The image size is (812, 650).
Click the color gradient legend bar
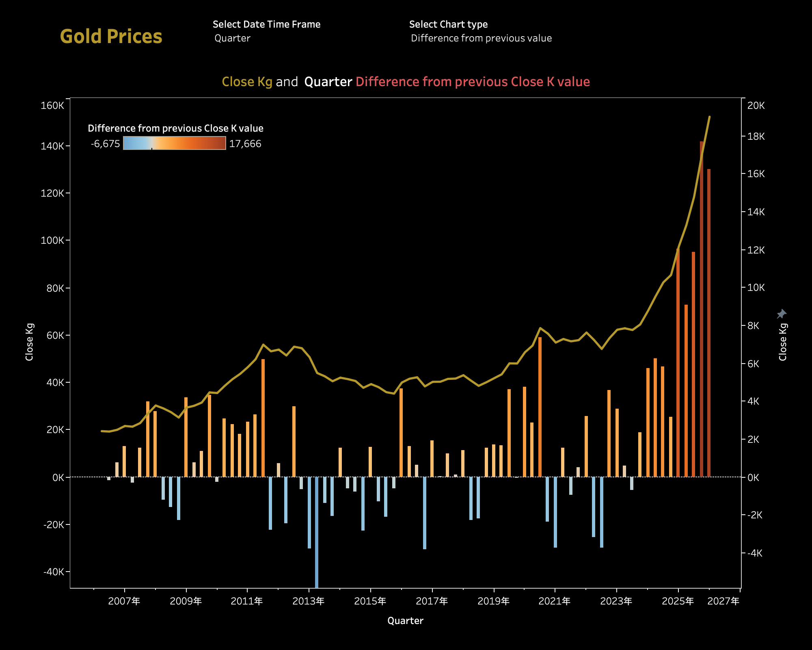click(x=175, y=143)
